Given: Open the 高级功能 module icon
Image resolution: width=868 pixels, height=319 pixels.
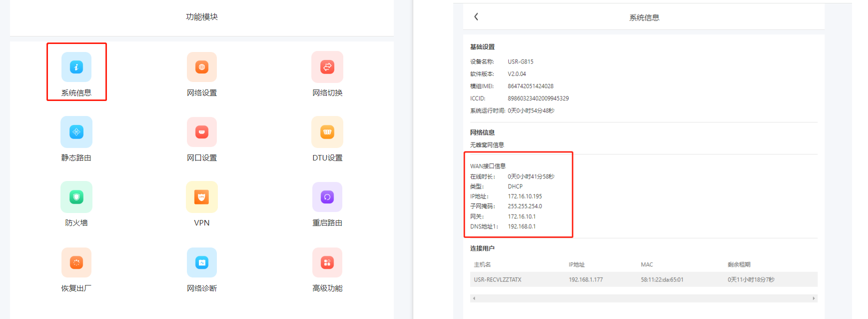Looking at the screenshot, I should tap(327, 262).
